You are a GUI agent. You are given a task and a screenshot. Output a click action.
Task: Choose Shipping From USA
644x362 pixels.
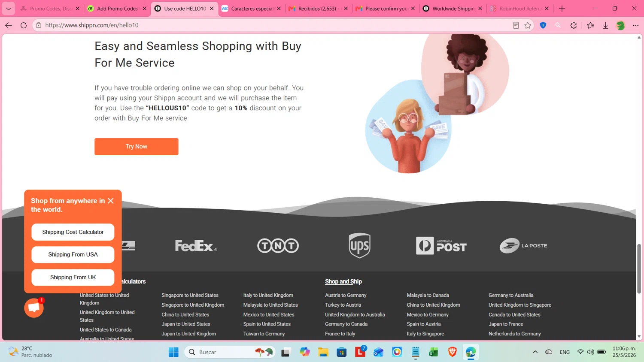pos(73,255)
